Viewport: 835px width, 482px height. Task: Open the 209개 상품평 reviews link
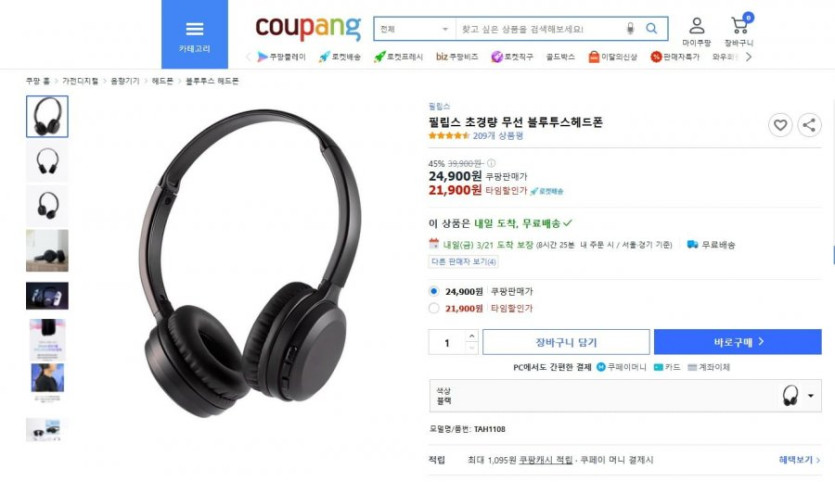pos(498,136)
